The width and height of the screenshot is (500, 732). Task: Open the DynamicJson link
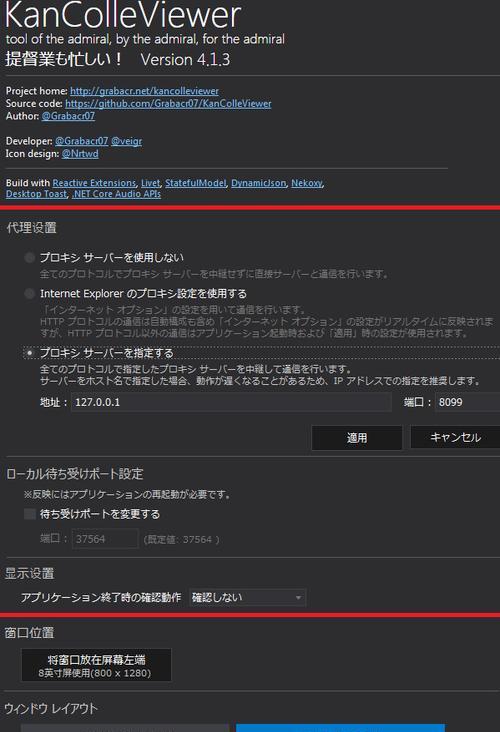[x=259, y=183]
